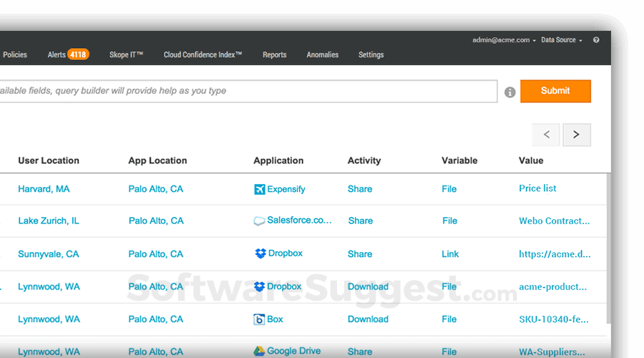
Task: Open the acme-product... value
Action: 553,286
